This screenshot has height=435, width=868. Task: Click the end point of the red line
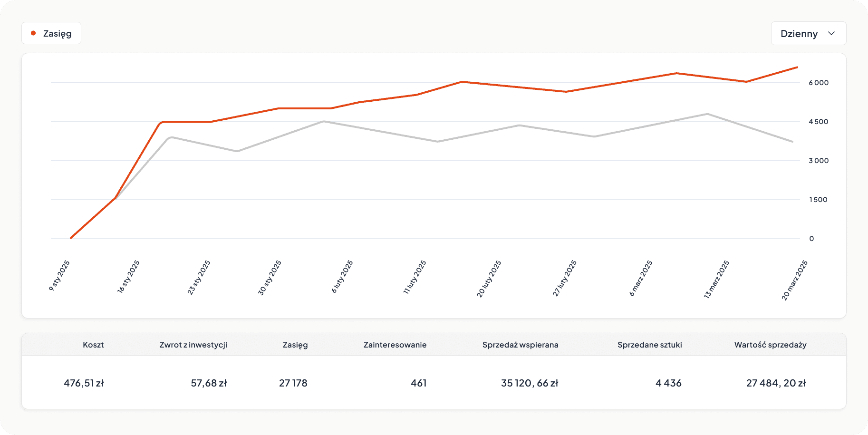[797, 68]
